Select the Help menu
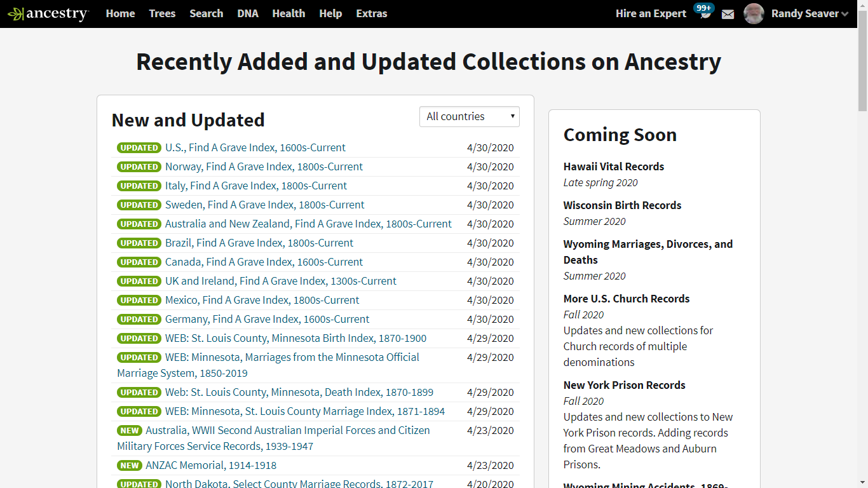This screenshot has height=488, width=868. (x=330, y=13)
